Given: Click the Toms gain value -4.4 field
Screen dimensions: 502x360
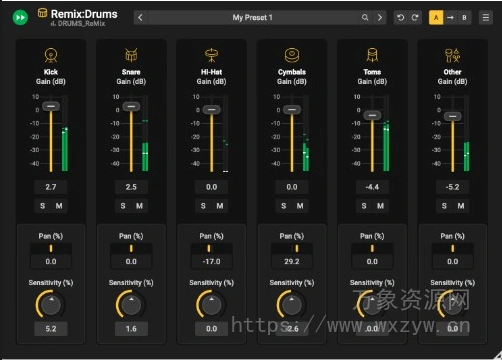Looking at the screenshot, I should click(x=372, y=187).
